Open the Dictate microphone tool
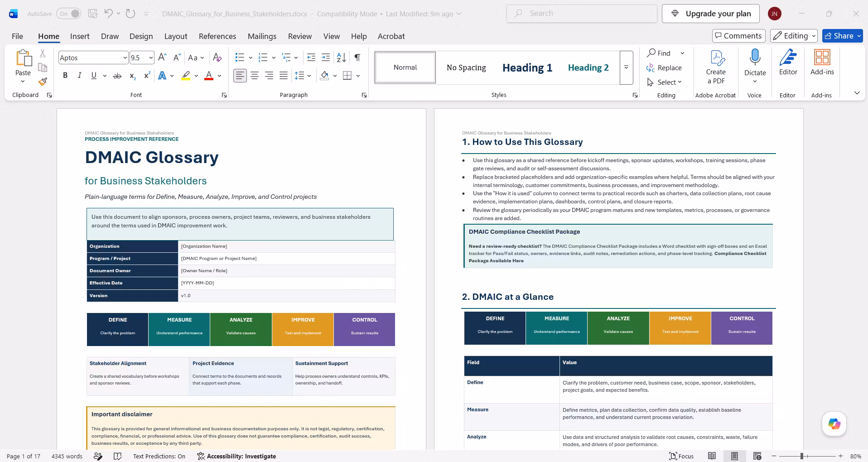This screenshot has width=868, height=462. point(755,58)
